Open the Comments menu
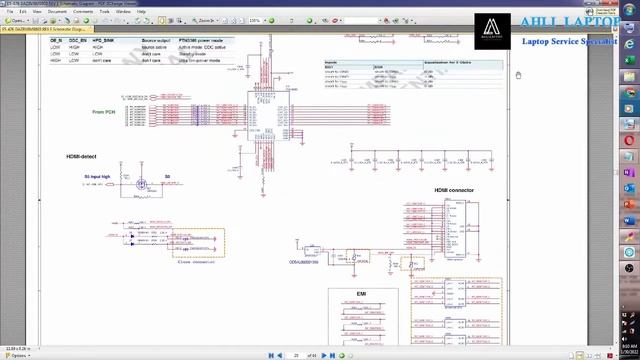The image size is (640, 360). click(x=83, y=11)
